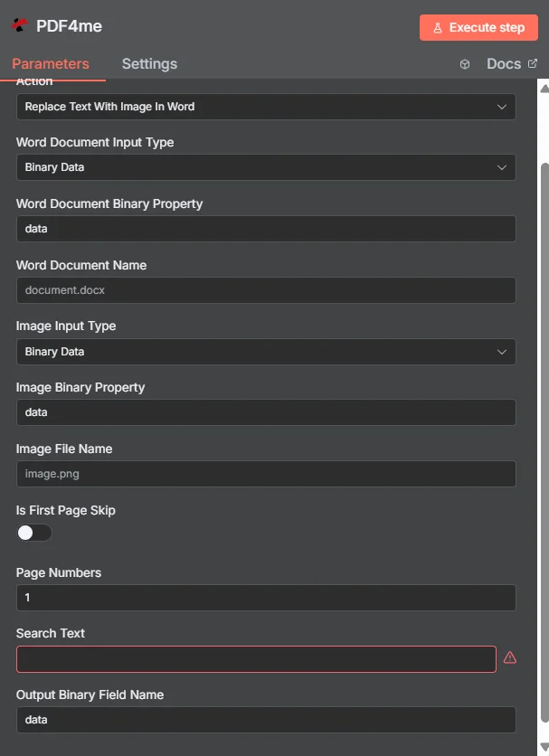Click the scrollbar up arrow
This screenshot has width=549, height=756.
coord(544,89)
